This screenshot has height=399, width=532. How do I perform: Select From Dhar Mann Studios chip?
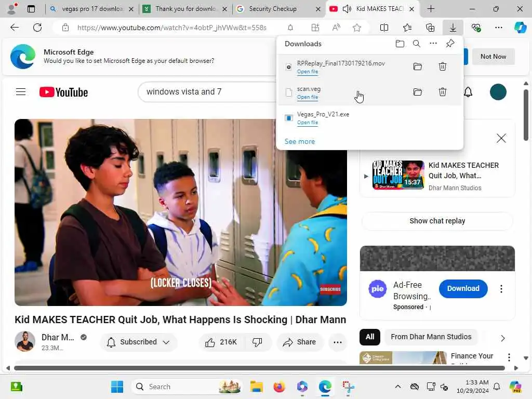[x=431, y=337]
